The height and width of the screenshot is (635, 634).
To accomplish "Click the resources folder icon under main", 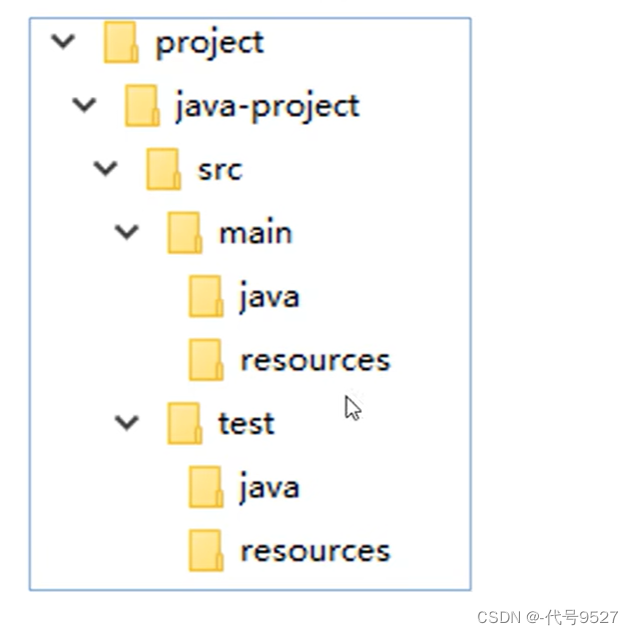I will 205,360.
